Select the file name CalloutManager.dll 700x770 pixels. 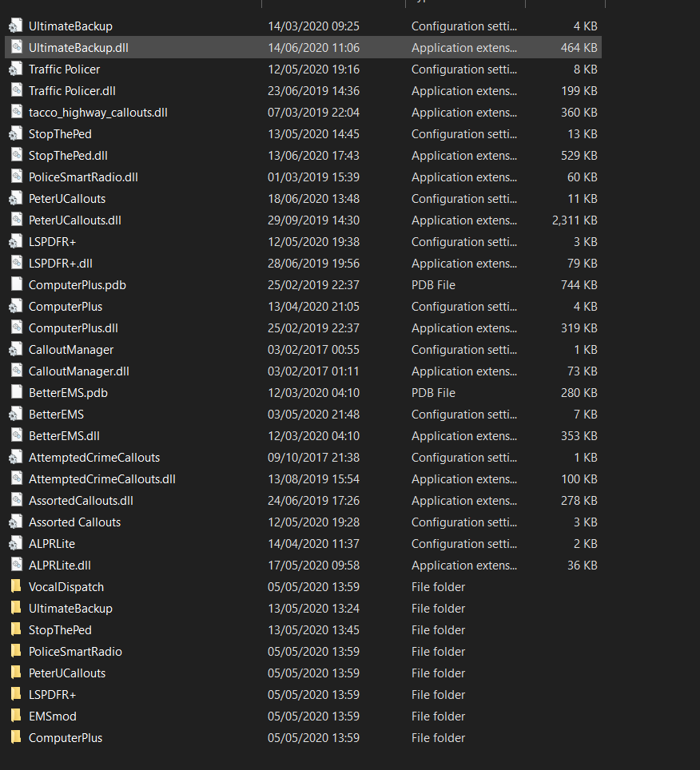pos(78,371)
